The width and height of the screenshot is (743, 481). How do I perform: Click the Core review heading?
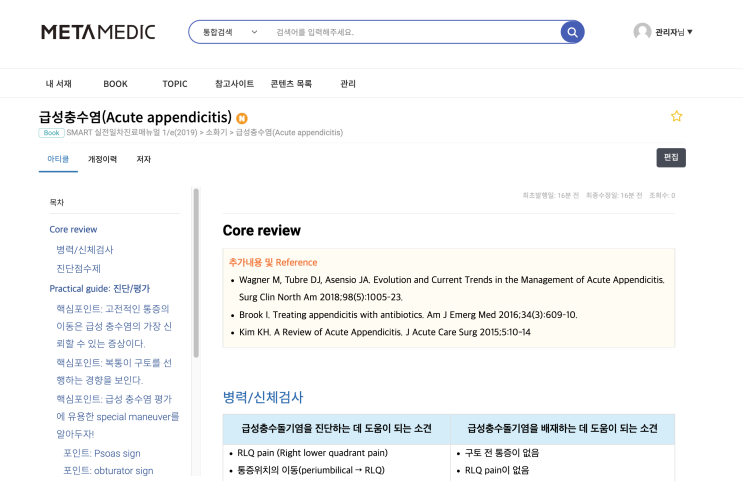pyautogui.click(x=262, y=230)
